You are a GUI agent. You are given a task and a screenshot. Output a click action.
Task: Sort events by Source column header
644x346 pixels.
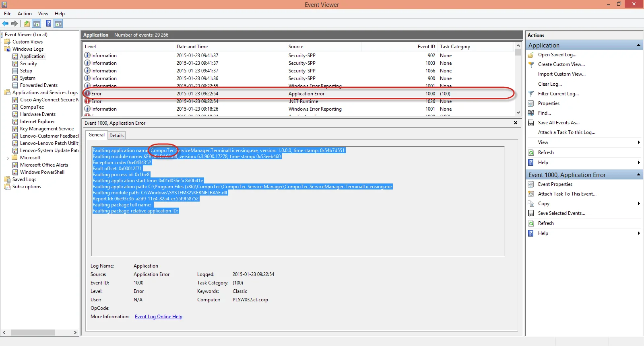pyautogui.click(x=324, y=47)
